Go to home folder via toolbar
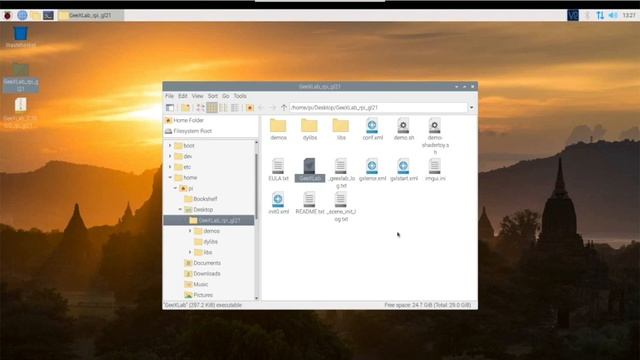Screen dimensions: 640x360 pyautogui.click(x=250, y=108)
